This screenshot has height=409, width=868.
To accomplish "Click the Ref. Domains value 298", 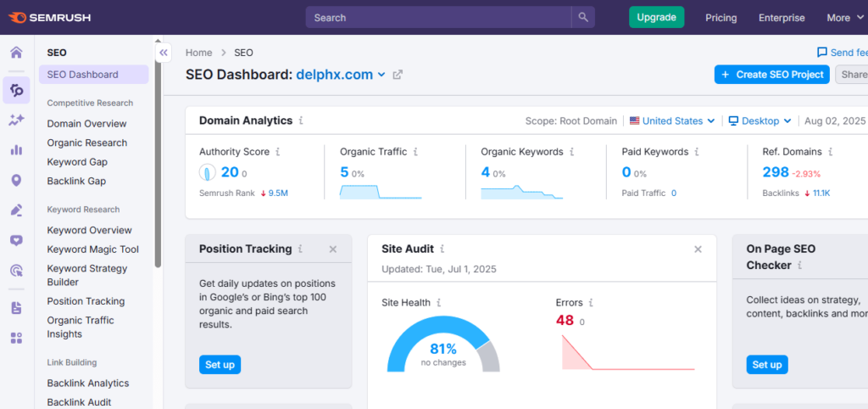I will coord(776,172).
